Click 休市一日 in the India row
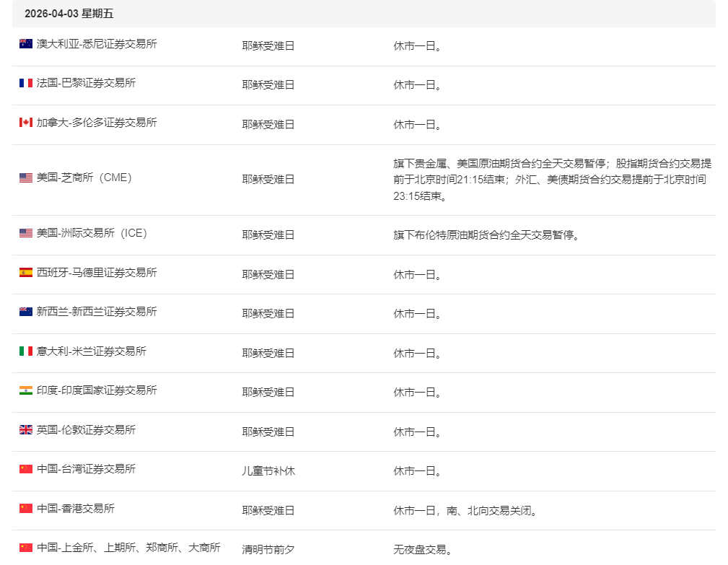This screenshot has height=565, width=728. [x=417, y=393]
